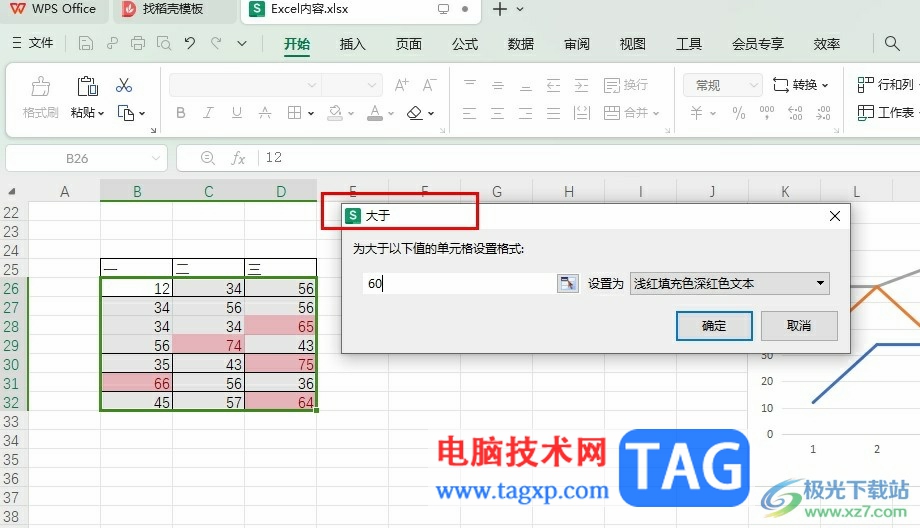Screen dimensions: 920x528
Task: Select the Format Painter brush
Action: coord(40,86)
